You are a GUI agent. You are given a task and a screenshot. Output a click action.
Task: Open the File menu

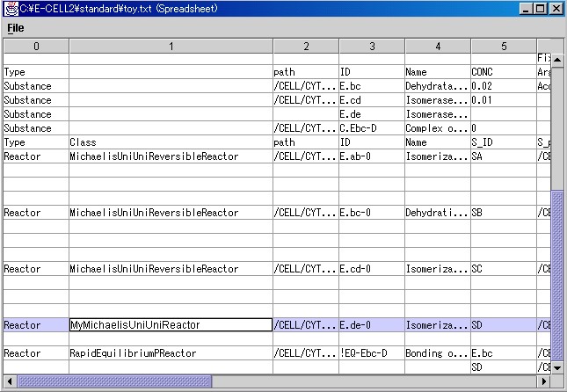pyautogui.click(x=16, y=27)
